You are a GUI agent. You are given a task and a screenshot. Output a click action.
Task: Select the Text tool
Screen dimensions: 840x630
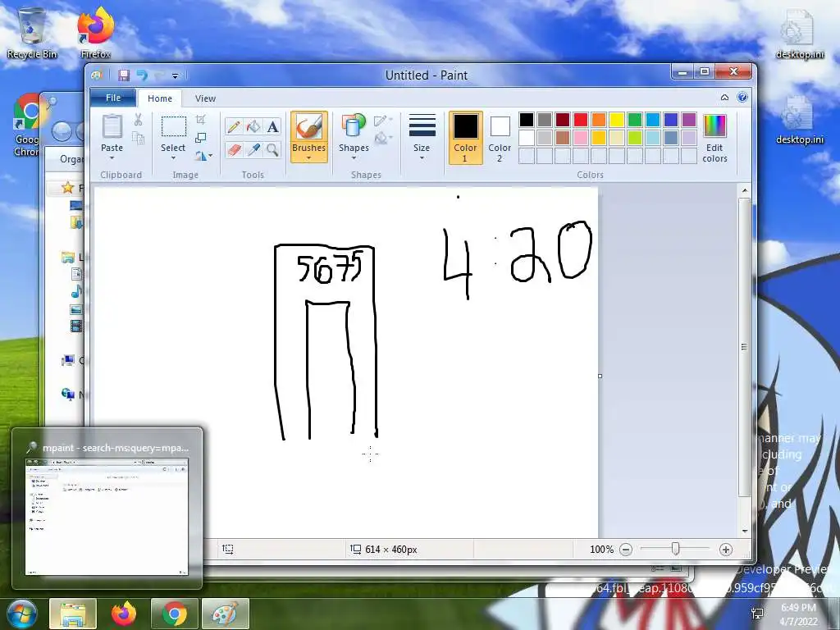click(272, 127)
